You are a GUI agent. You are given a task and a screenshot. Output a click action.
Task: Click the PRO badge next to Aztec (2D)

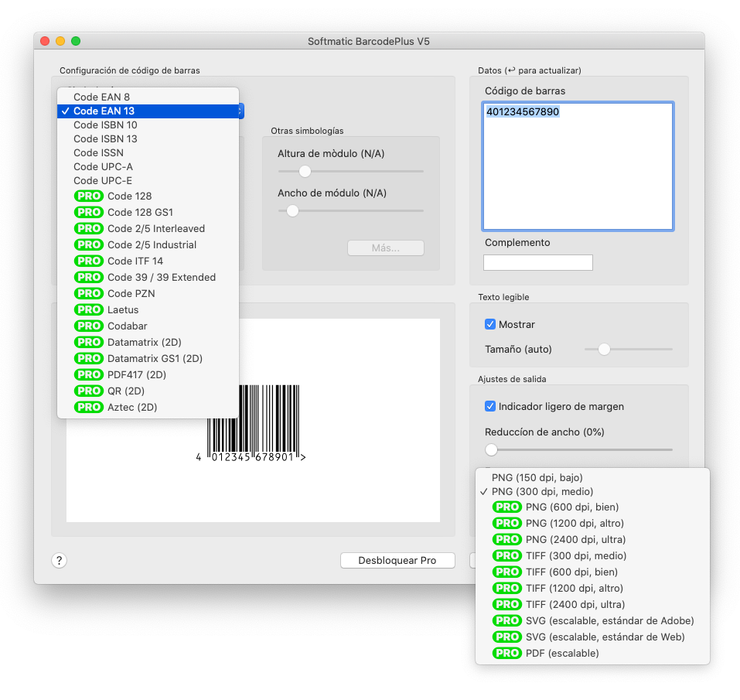click(x=89, y=407)
